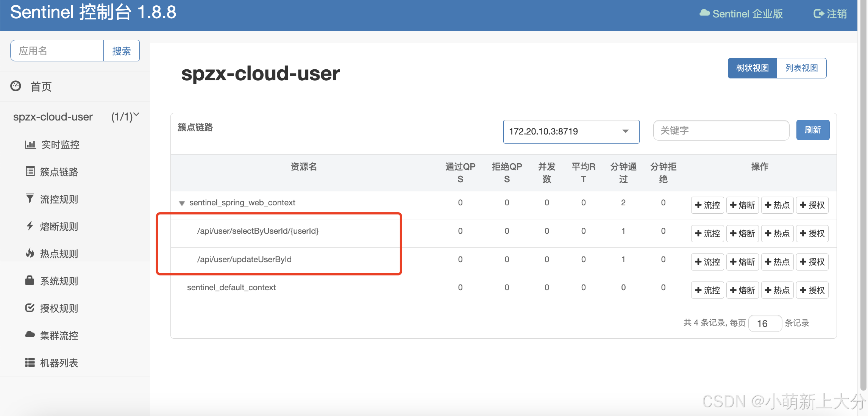Collapse the sentinel_spring_web_context tree node
Viewport: 868px width, 416px height.
(182, 203)
